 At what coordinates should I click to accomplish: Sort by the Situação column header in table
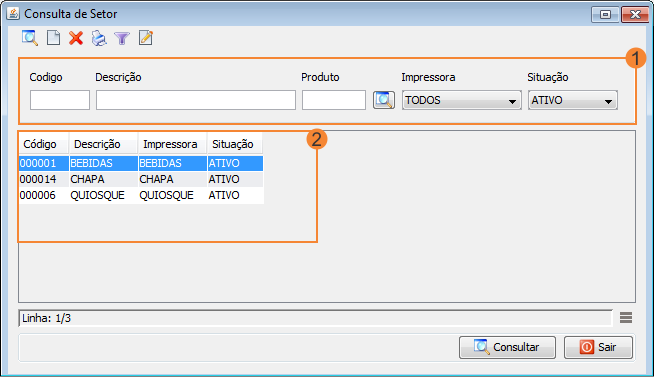[235, 144]
